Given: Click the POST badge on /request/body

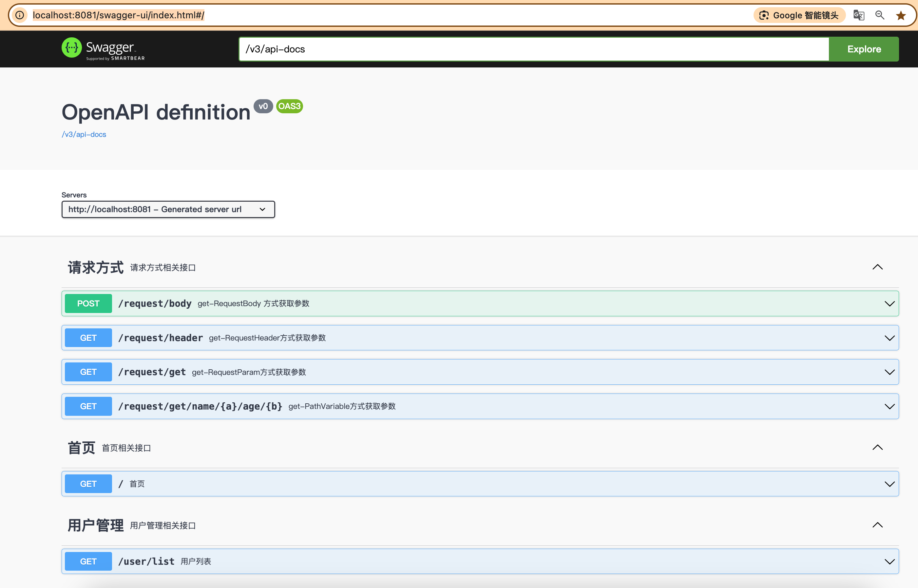Looking at the screenshot, I should [88, 303].
